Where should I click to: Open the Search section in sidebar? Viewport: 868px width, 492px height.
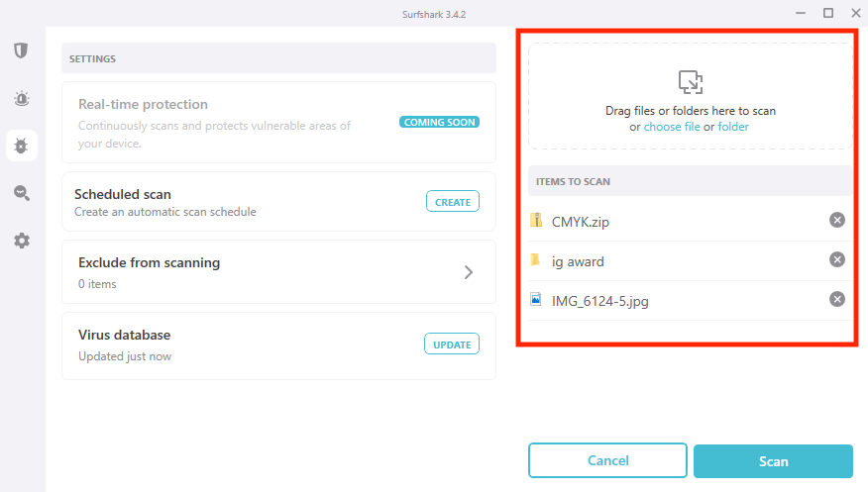[22, 193]
